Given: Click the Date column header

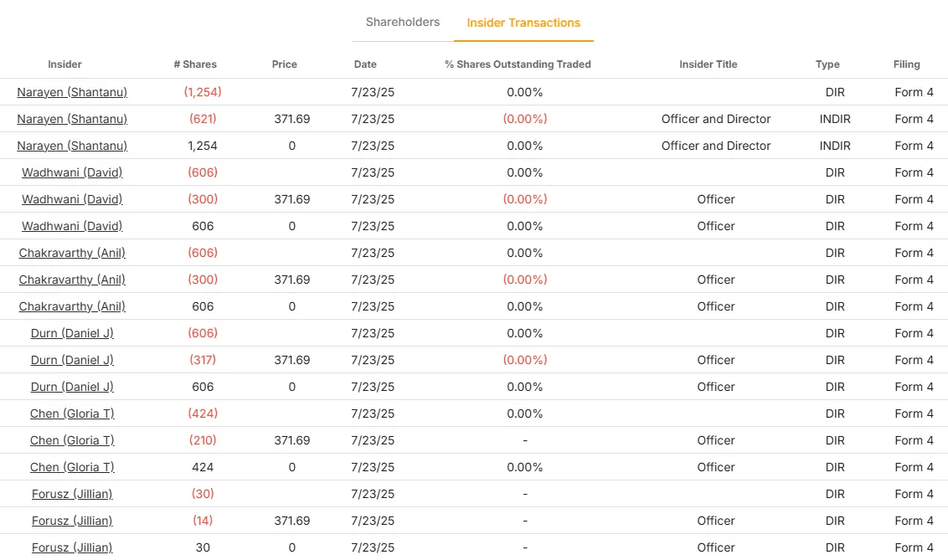Looking at the screenshot, I should [365, 64].
